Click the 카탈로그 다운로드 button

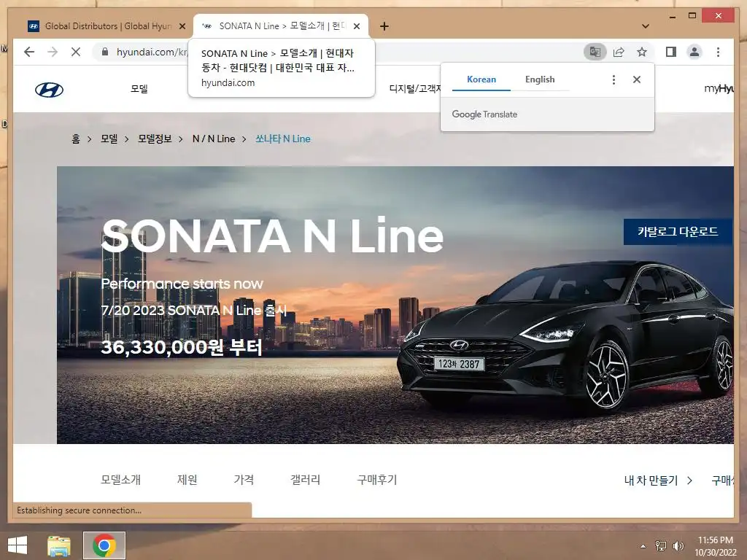678,232
